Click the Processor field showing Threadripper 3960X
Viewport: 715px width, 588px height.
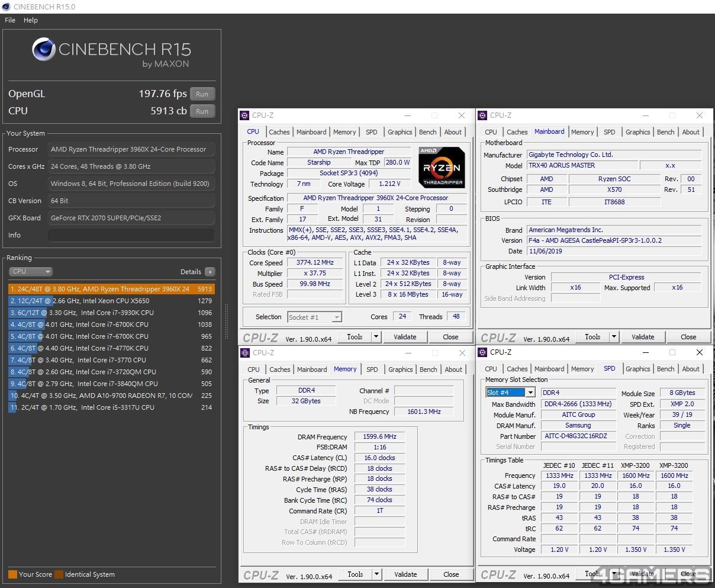131,149
